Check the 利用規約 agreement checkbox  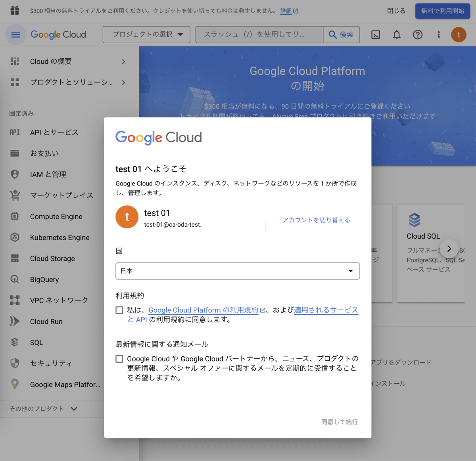coord(119,310)
